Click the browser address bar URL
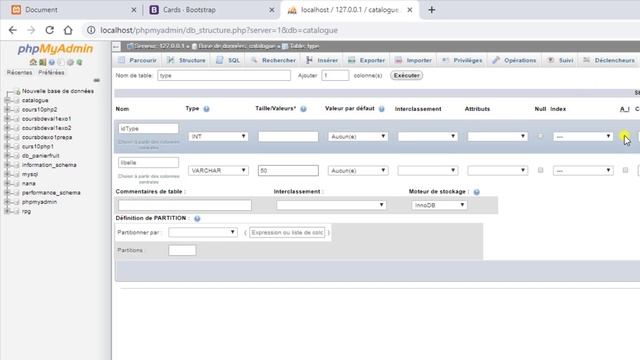This screenshot has width=640, height=360. [219, 30]
